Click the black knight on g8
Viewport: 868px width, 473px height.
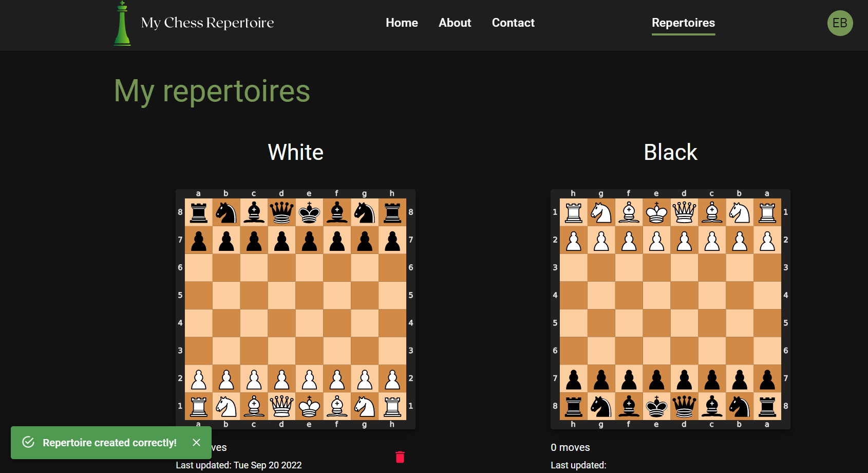(x=364, y=212)
